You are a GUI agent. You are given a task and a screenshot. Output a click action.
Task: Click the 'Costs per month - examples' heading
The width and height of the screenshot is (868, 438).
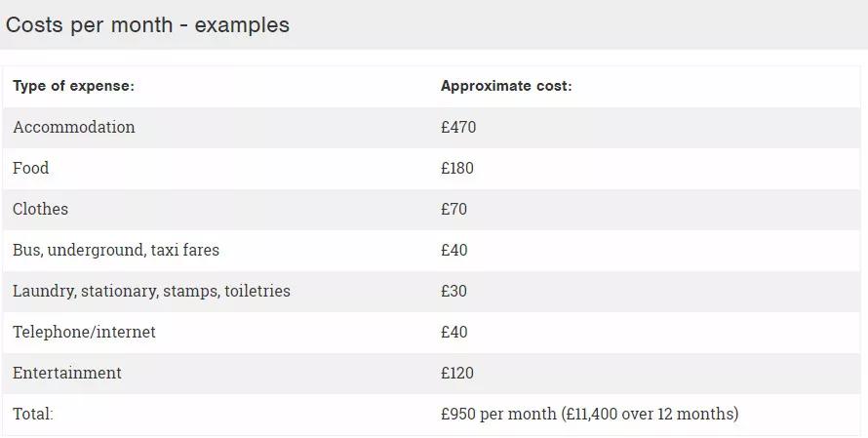pos(147,25)
